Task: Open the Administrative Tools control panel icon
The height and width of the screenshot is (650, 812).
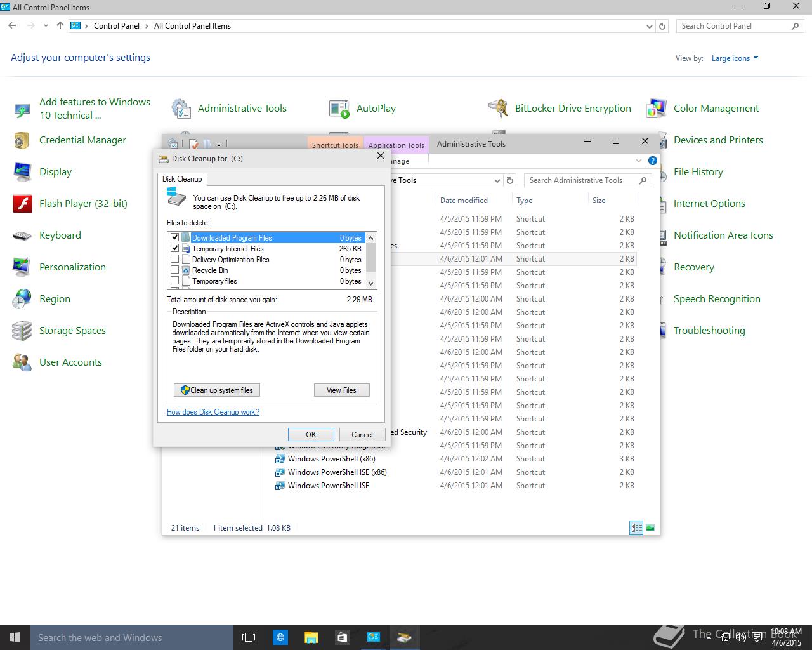Action: point(181,109)
